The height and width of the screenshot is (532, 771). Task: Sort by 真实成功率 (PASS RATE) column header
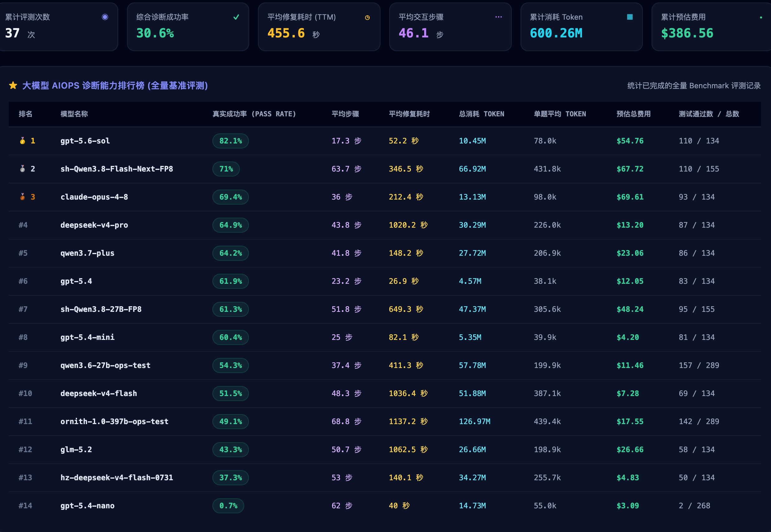(254, 114)
